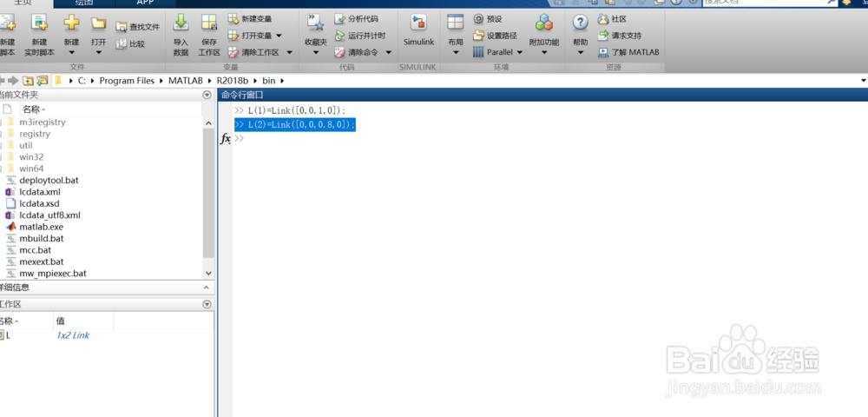Click the file browser vertical scrollbar
This screenshot has height=417, width=868.
(x=208, y=193)
